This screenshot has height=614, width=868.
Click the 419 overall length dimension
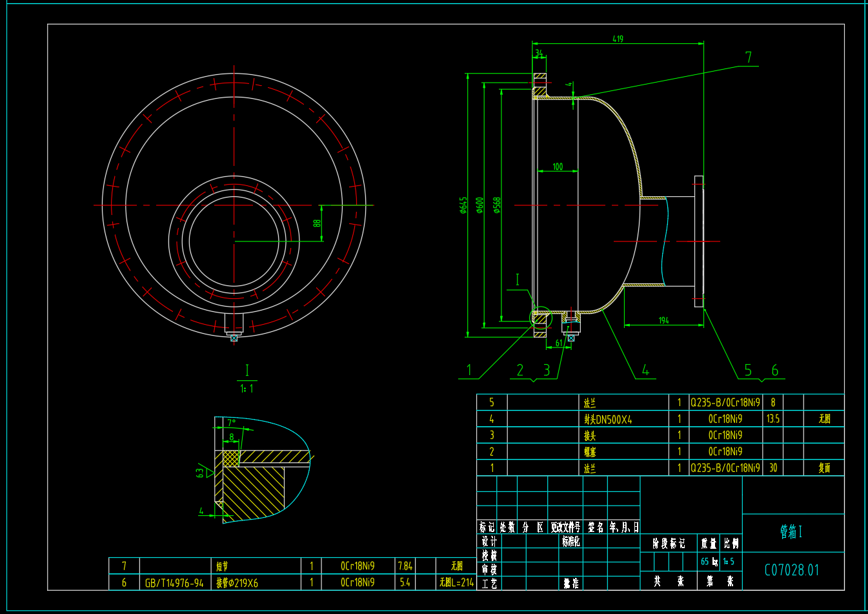[x=618, y=39]
